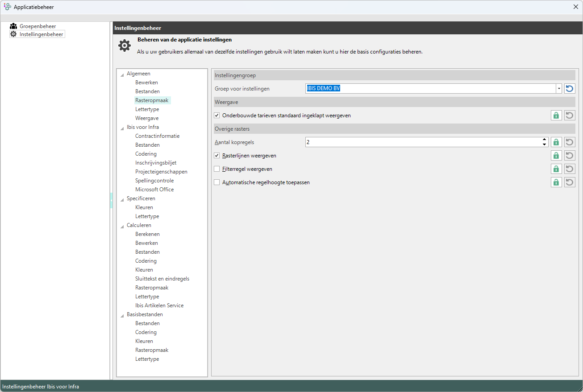
Task: Select Microsoft Office settings page
Action: [154, 190]
